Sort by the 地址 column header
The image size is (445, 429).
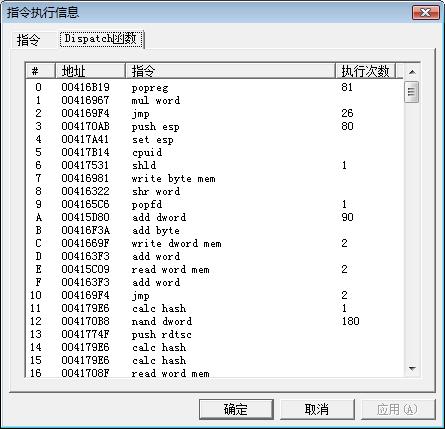coord(90,71)
